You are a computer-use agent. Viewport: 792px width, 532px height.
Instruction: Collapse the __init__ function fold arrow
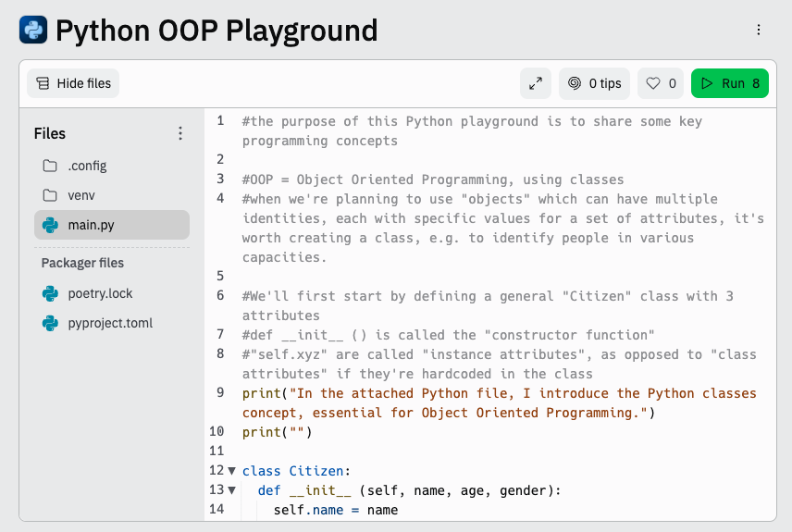point(231,490)
